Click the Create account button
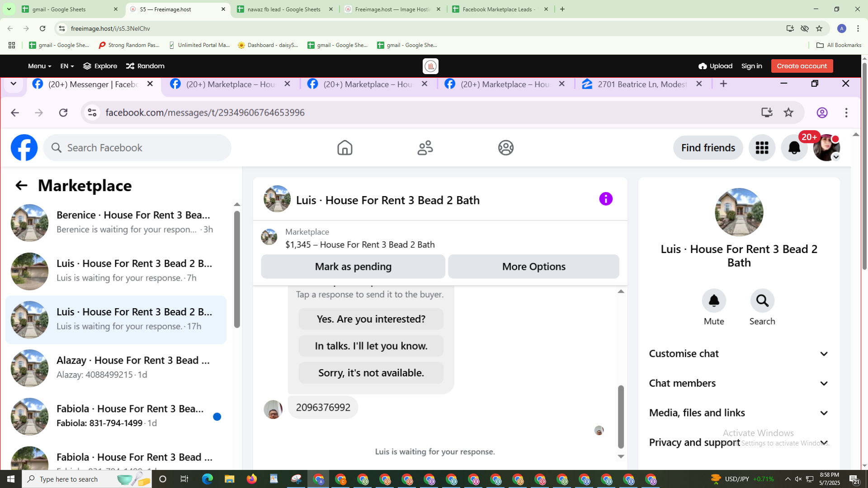This screenshot has height=488, width=868. pyautogui.click(x=802, y=66)
